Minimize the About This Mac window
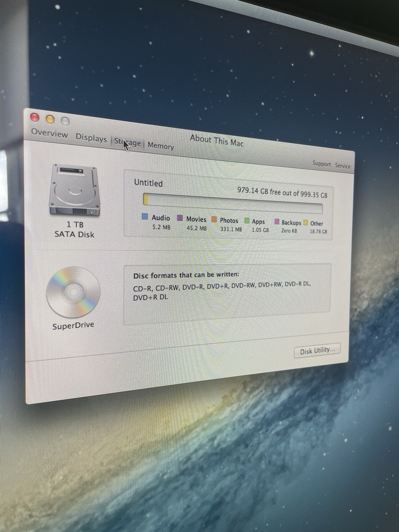Image resolution: width=399 pixels, height=532 pixels. 50,119
